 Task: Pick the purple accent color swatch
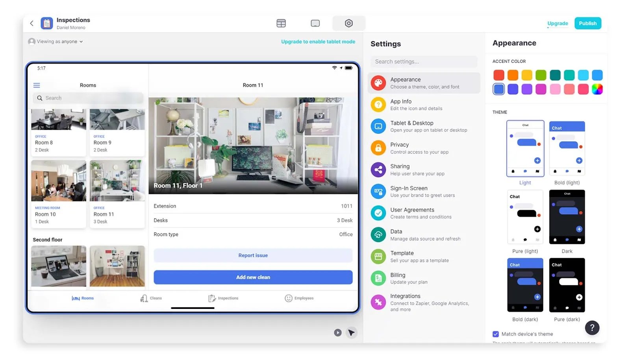[x=527, y=89]
